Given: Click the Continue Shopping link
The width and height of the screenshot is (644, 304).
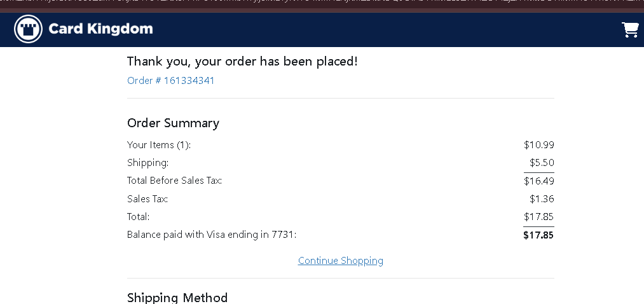Looking at the screenshot, I should (340, 261).
